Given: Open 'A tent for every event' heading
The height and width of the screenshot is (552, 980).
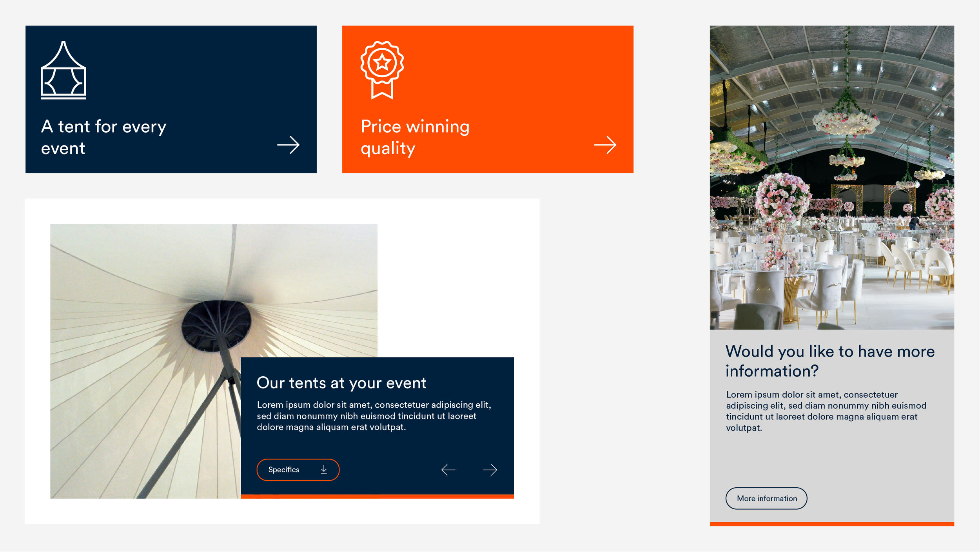Looking at the screenshot, I should (104, 137).
